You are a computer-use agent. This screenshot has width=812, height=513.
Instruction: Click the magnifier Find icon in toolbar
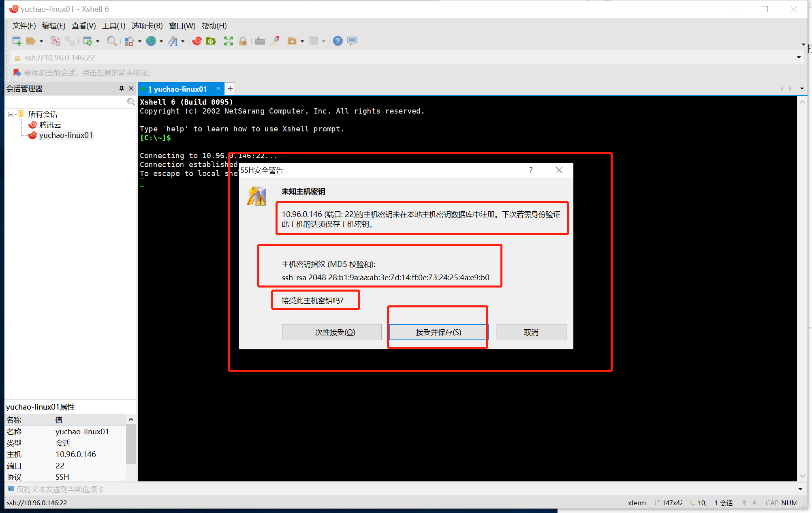click(x=112, y=41)
